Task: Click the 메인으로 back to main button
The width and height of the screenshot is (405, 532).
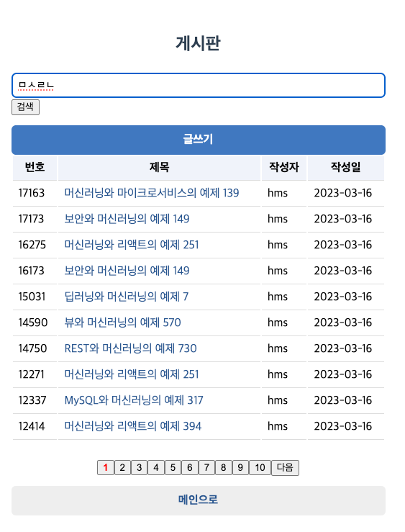Action: (199, 500)
